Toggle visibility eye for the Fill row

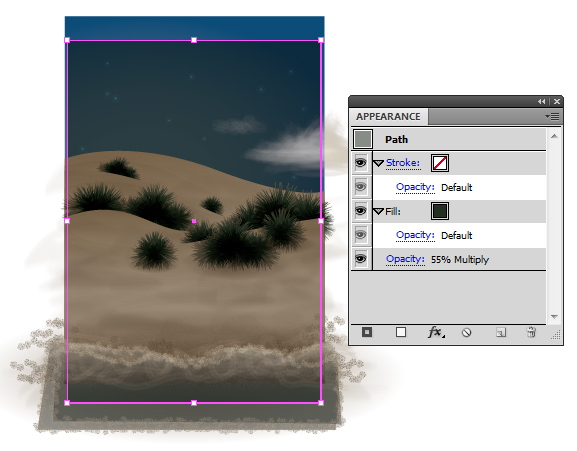pyautogui.click(x=361, y=211)
